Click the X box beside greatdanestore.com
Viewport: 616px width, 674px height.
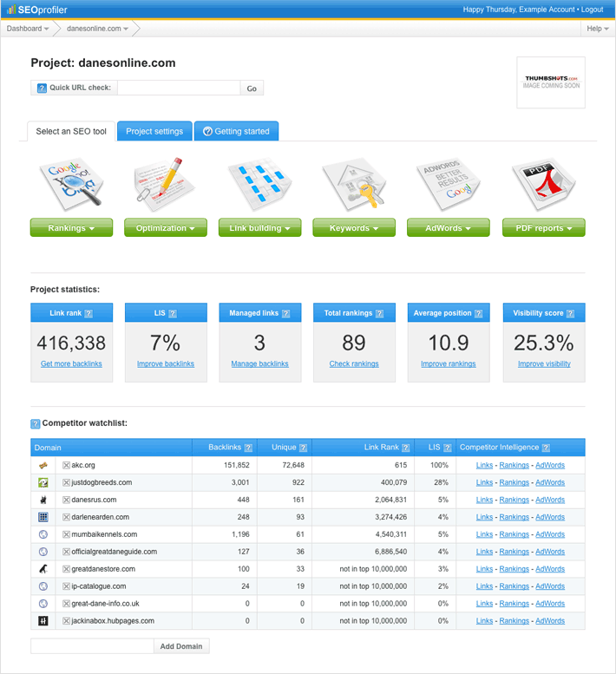(x=66, y=569)
